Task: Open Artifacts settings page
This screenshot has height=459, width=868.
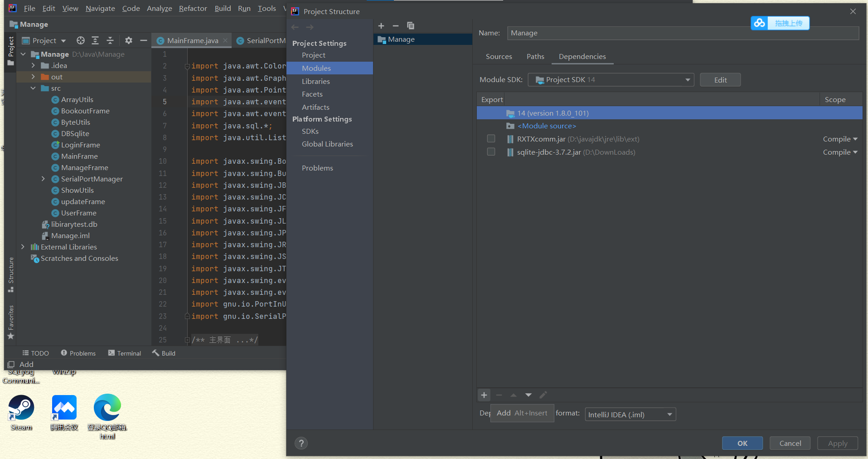Action: point(315,107)
